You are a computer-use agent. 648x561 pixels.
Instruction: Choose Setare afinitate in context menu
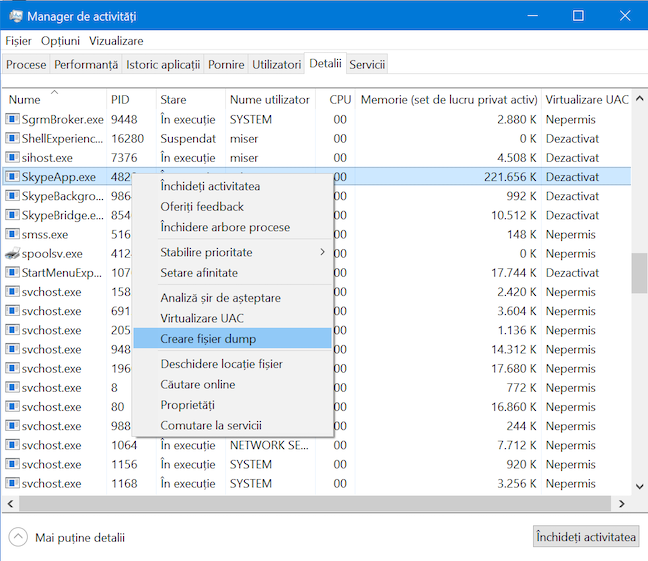pyautogui.click(x=233, y=273)
